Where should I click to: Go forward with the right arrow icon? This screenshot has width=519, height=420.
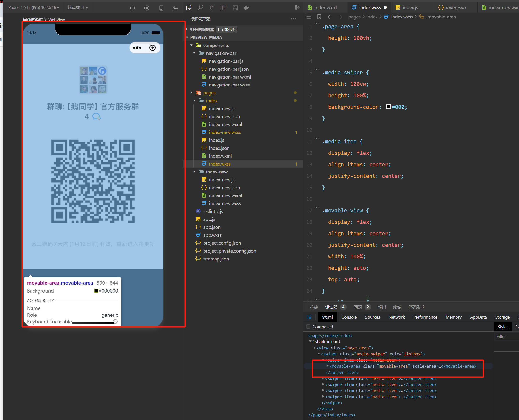click(x=340, y=17)
